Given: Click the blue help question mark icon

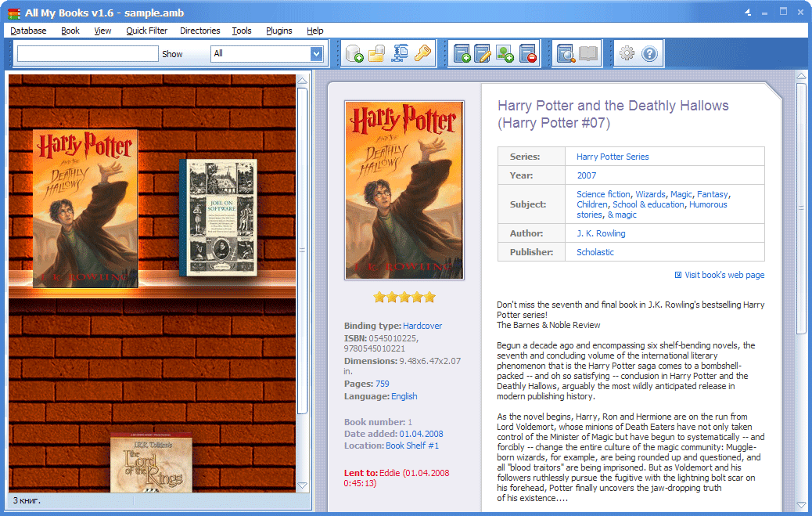Looking at the screenshot, I should coord(649,53).
